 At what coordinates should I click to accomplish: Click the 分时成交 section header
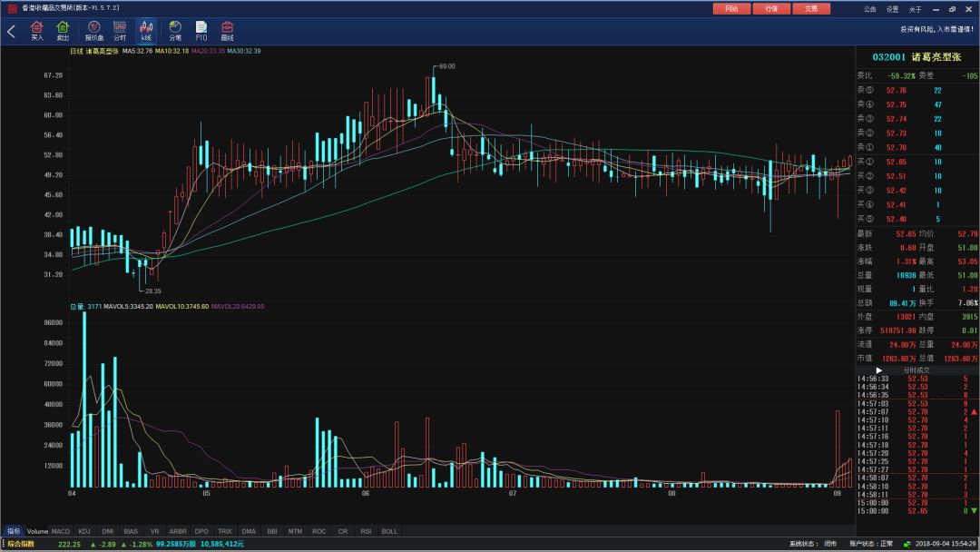coord(916,370)
